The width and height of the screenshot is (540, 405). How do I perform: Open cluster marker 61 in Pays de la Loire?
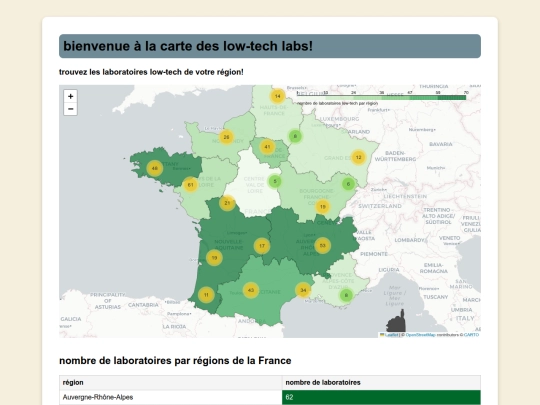click(x=190, y=185)
